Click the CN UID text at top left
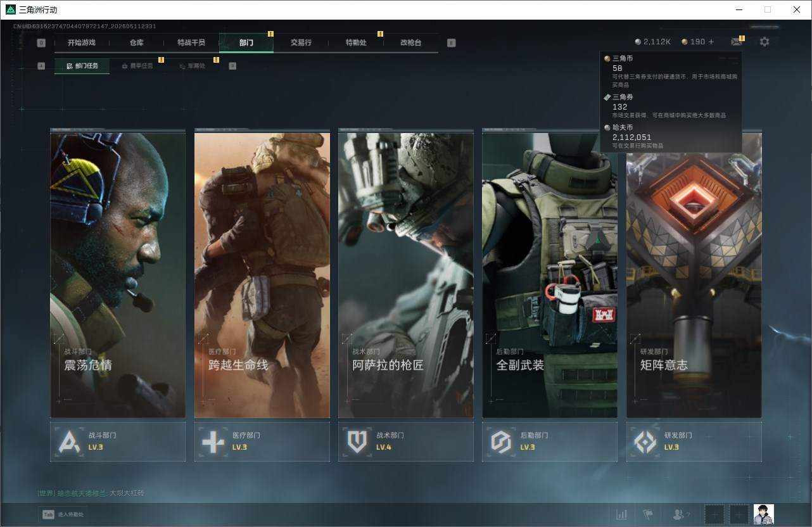The height and width of the screenshot is (527, 812). (85, 27)
